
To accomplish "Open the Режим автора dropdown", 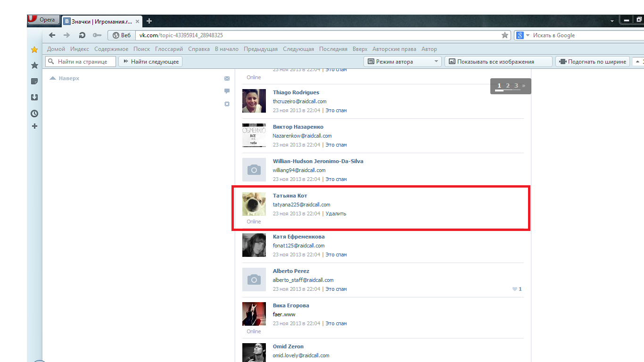I will (x=403, y=62).
